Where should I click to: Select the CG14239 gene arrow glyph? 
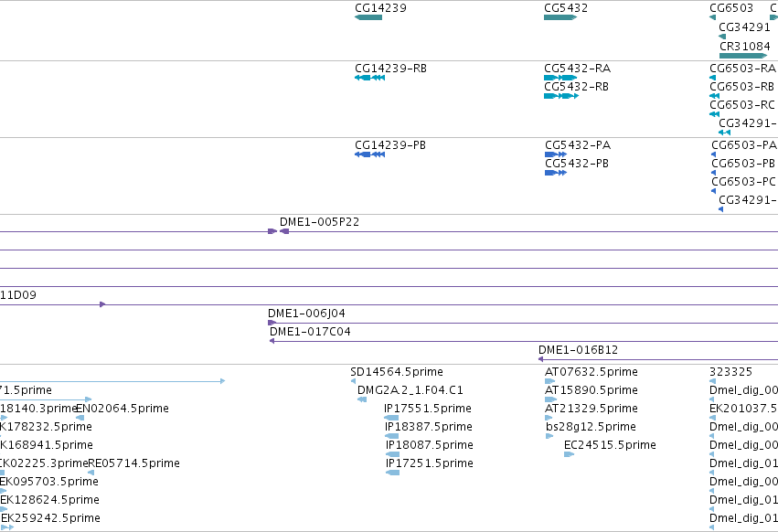[x=368, y=17]
